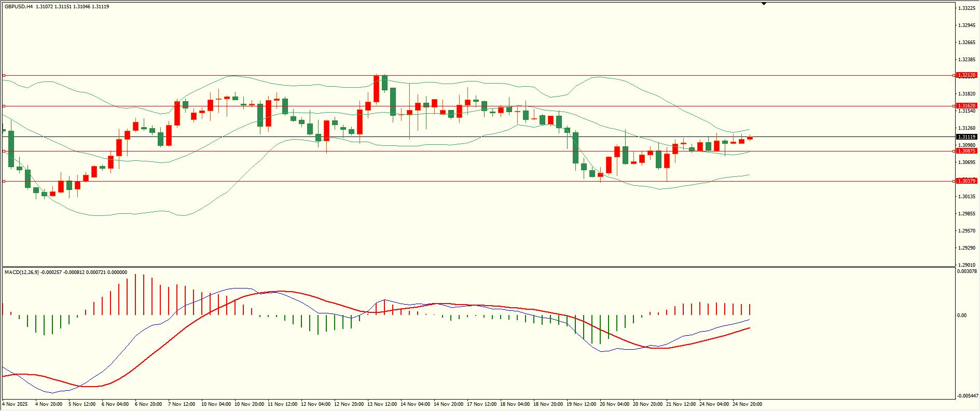Click the 1.29010 value on the price scale
Screen dimensions: 980x411
tap(967, 265)
